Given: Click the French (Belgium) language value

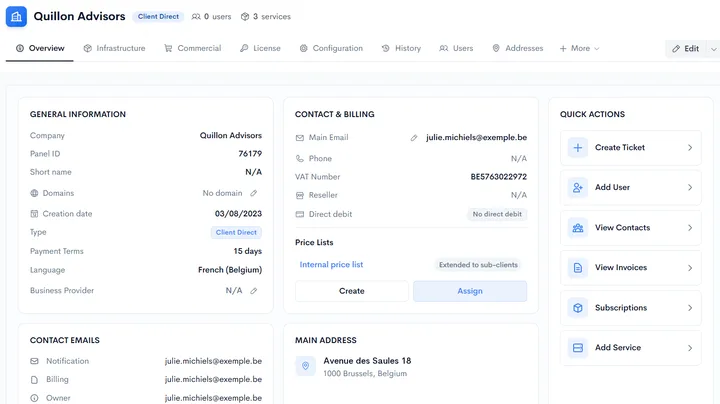Looking at the screenshot, I should pos(230,270).
